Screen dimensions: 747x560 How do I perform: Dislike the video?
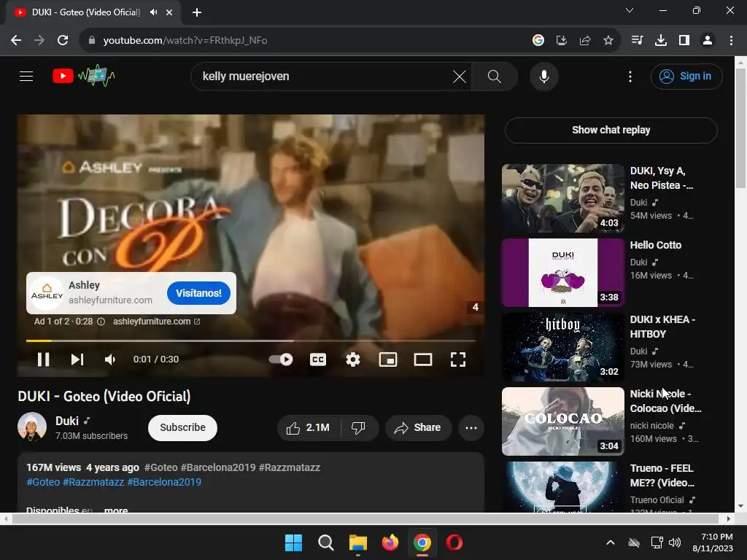[x=359, y=427]
